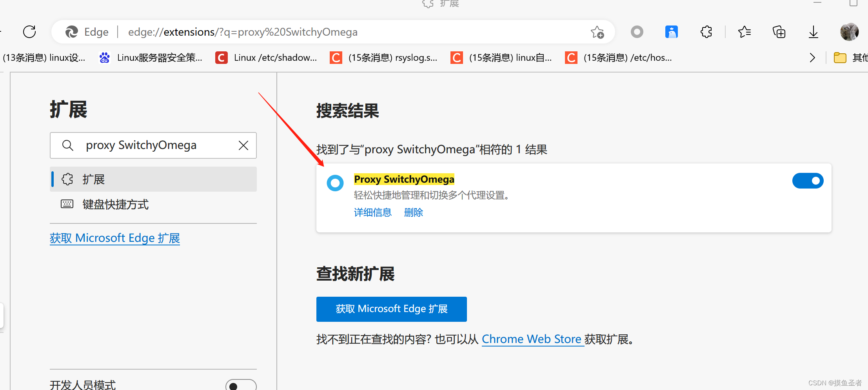868x390 pixels.
Task: Add this page to favorites star icon
Action: (x=597, y=32)
